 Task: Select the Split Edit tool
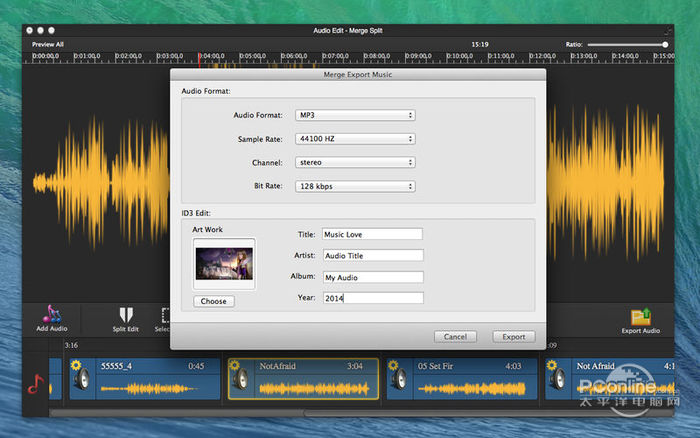(126, 317)
